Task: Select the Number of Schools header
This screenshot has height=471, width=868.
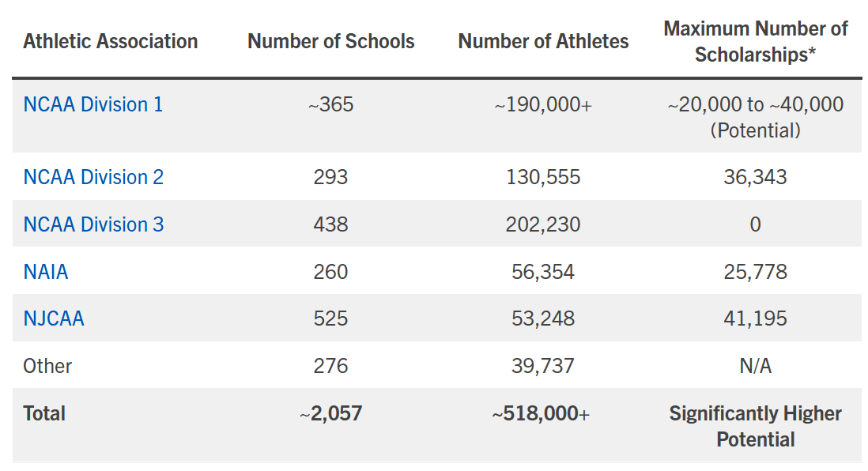Action: [330, 41]
